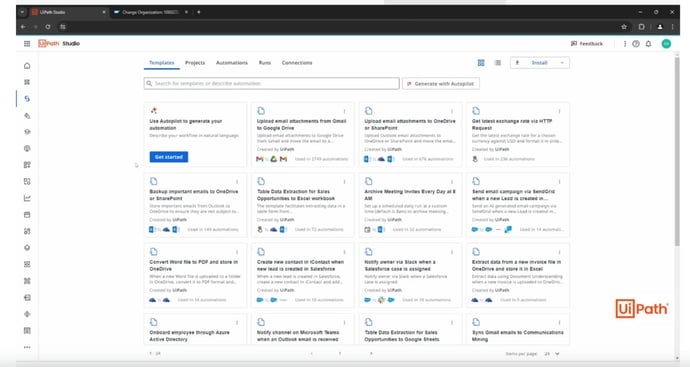Open the Help question mark icon
The image size is (690, 367).
(636, 44)
